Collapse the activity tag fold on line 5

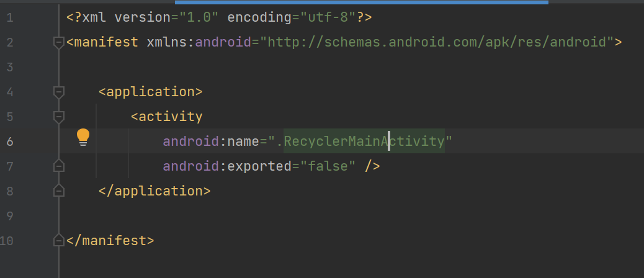tap(59, 117)
